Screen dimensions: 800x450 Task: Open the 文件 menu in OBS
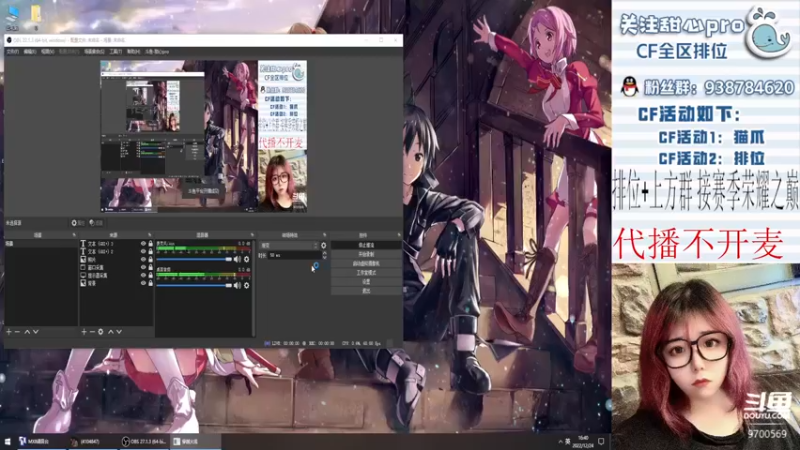pos(12,52)
